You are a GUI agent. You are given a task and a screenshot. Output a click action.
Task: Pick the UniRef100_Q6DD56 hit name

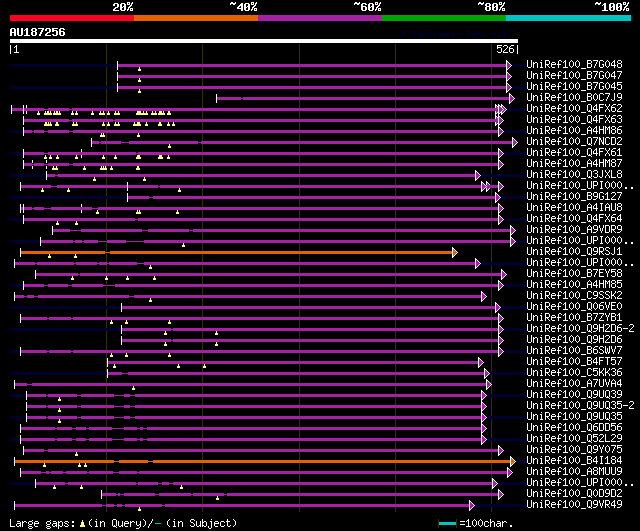[574, 428]
